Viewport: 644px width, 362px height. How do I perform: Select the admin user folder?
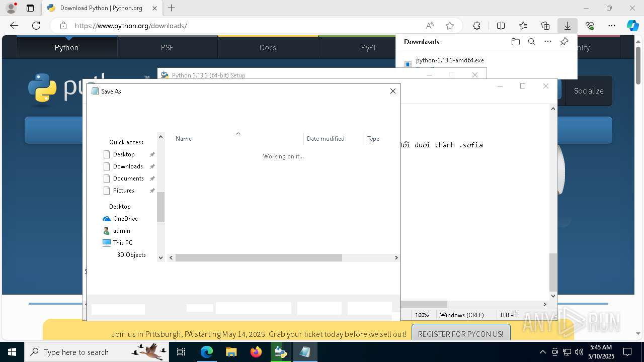(x=121, y=231)
